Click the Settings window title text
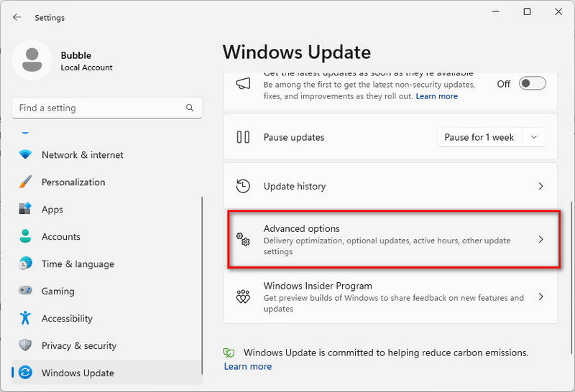575x392 pixels. [50, 17]
